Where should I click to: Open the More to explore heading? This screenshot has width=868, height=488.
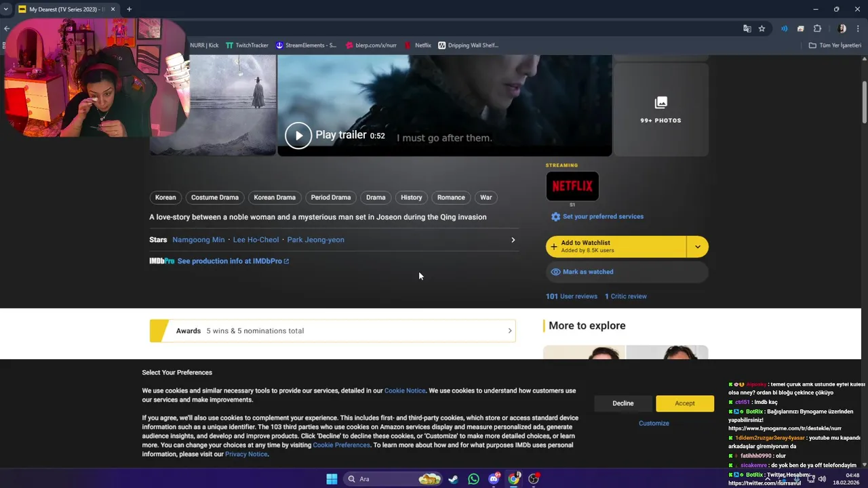tap(587, 325)
